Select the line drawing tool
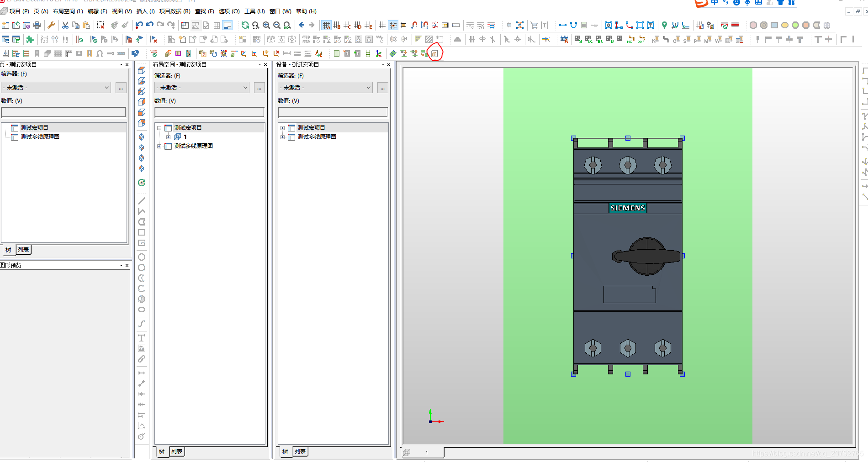The height and width of the screenshot is (462, 868). [142, 201]
